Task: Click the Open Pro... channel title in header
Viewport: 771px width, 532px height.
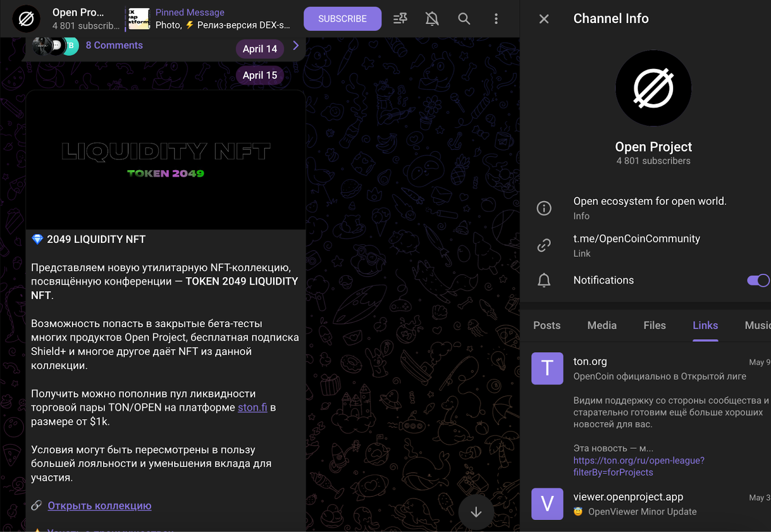Action: pos(78,13)
